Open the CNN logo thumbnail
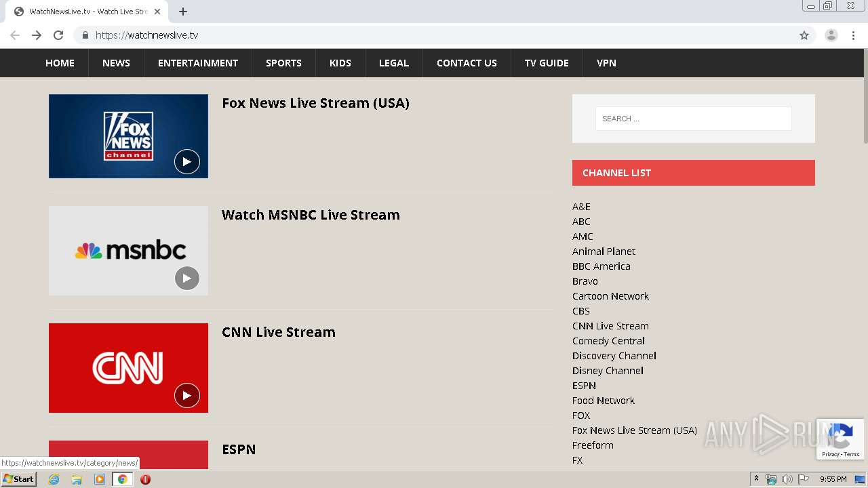This screenshot has height=488, width=868. pos(128,368)
